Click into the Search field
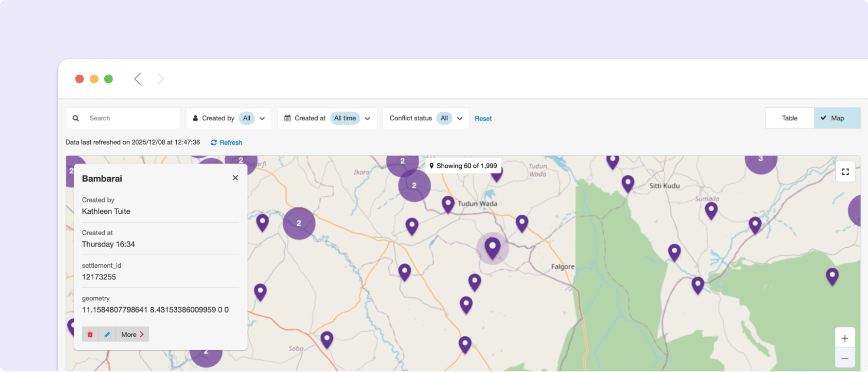The image size is (868, 372). (130, 118)
